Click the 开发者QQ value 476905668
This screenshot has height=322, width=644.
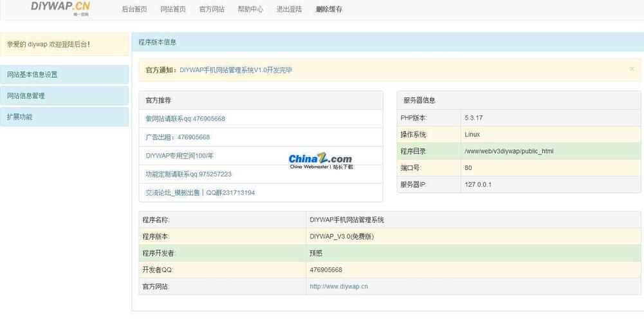pyautogui.click(x=326, y=270)
